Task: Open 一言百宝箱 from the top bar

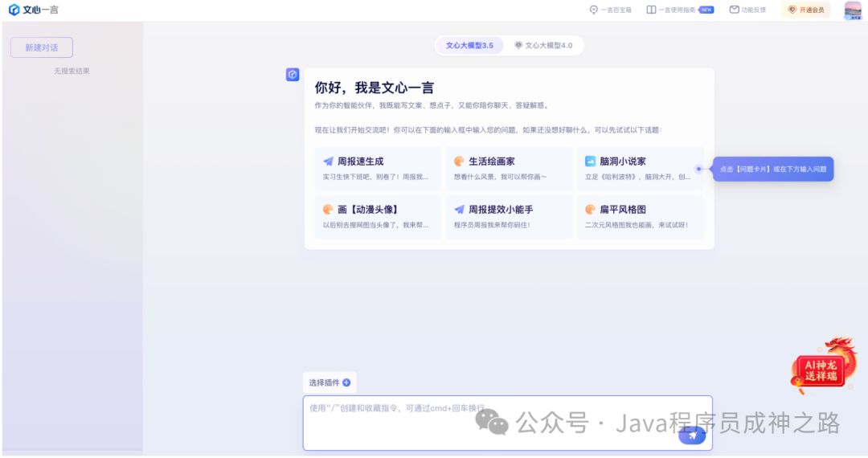Action: coord(610,10)
